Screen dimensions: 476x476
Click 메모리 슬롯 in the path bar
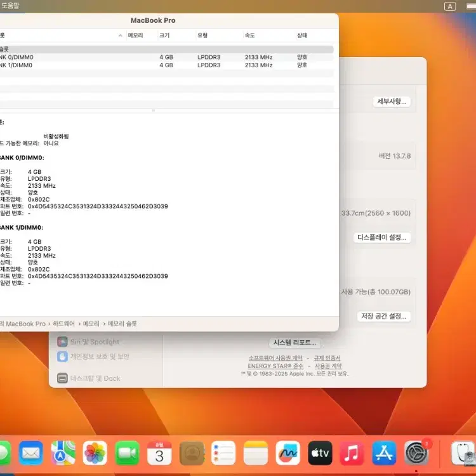(122, 324)
